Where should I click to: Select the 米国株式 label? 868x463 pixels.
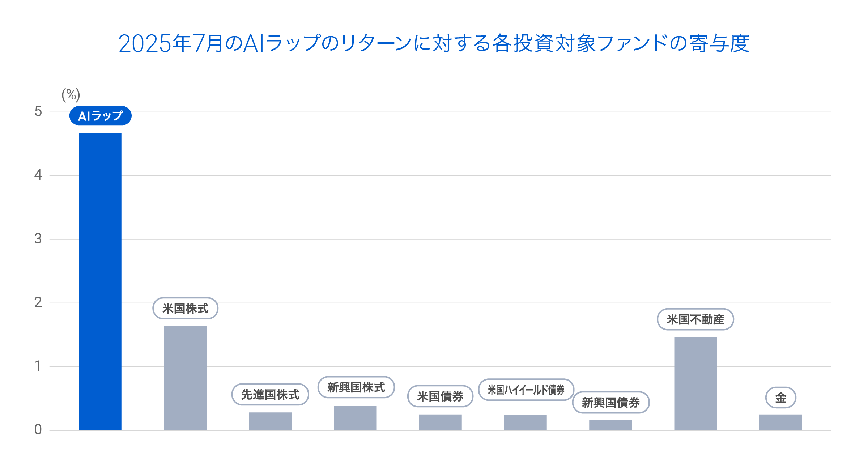pyautogui.click(x=186, y=308)
